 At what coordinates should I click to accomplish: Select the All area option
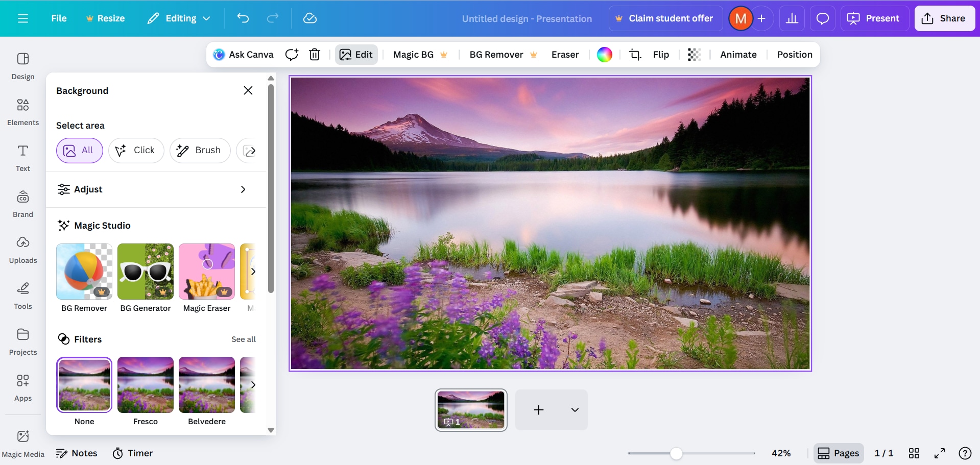[80, 151]
